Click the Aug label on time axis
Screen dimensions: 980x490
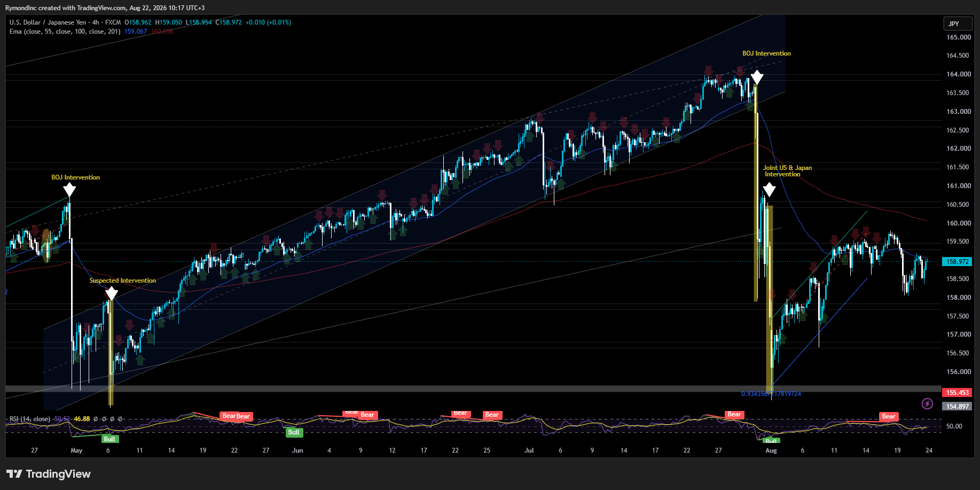(771, 450)
